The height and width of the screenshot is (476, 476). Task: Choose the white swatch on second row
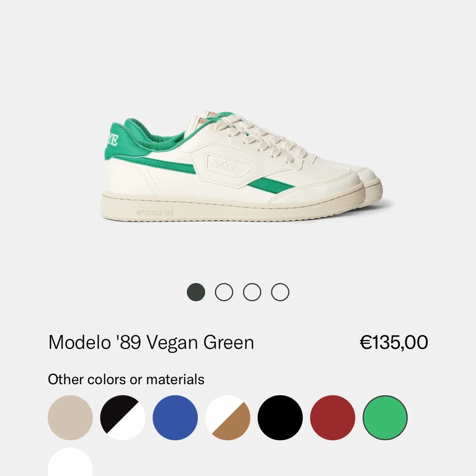tap(70, 462)
